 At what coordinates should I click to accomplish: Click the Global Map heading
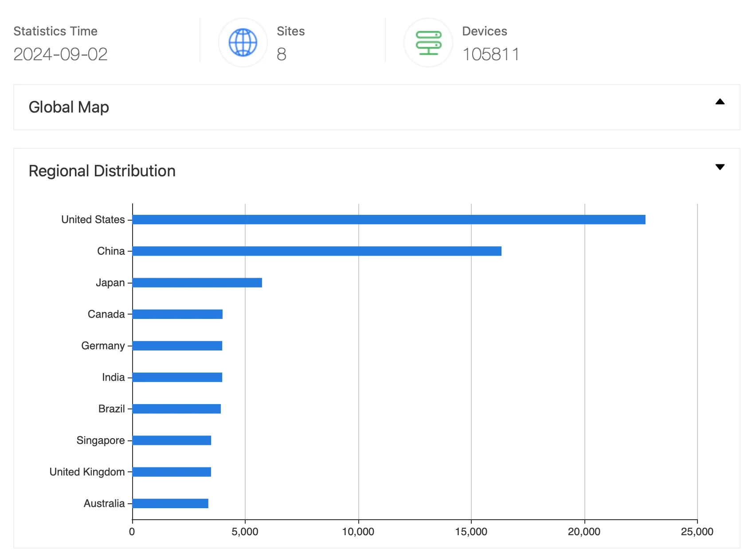click(x=69, y=107)
